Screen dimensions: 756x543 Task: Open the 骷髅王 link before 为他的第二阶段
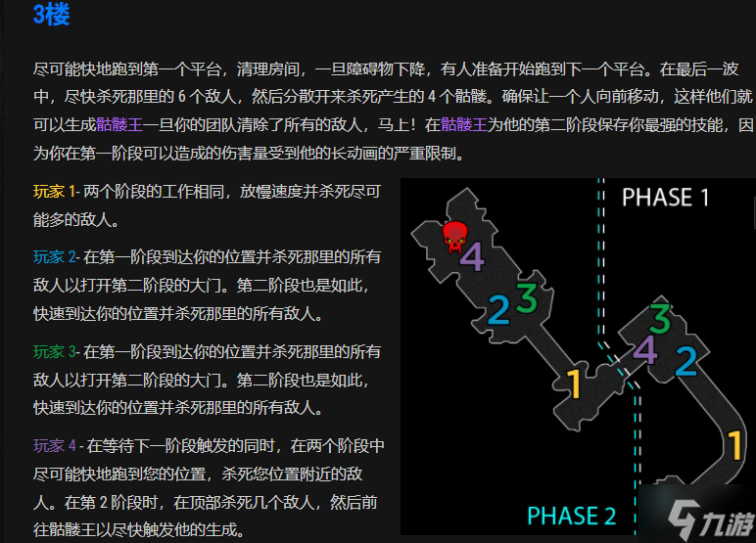pos(464,125)
